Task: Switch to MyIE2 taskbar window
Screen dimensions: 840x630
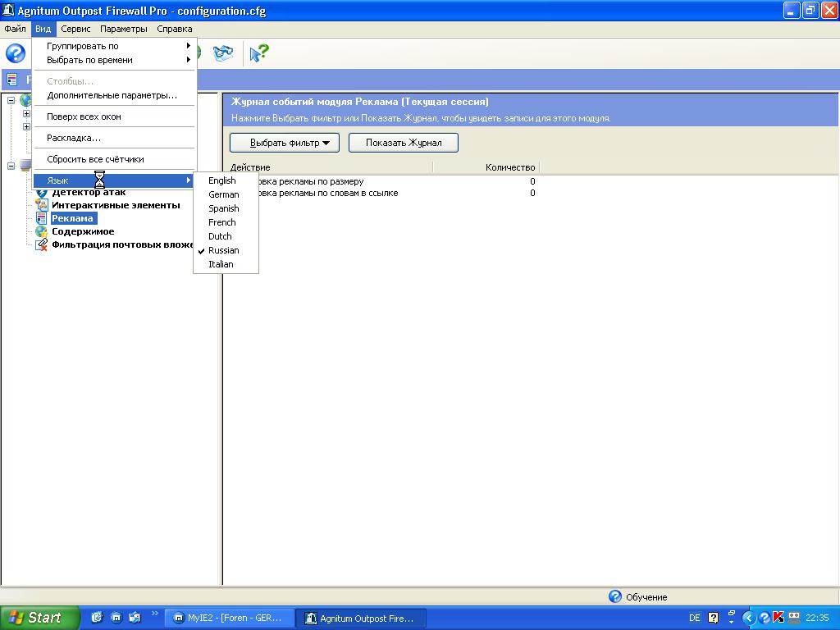Action: click(229, 619)
